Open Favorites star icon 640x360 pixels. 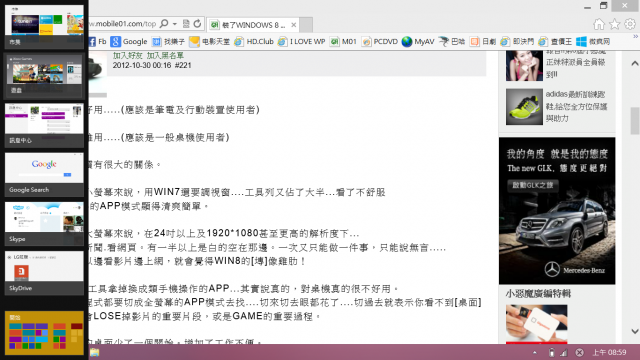(x=614, y=24)
